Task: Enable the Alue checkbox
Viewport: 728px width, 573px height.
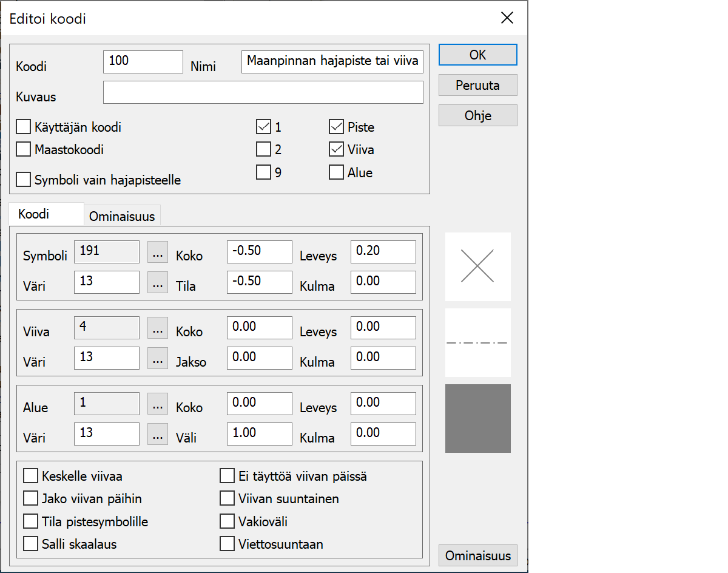Action: [336, 172]
